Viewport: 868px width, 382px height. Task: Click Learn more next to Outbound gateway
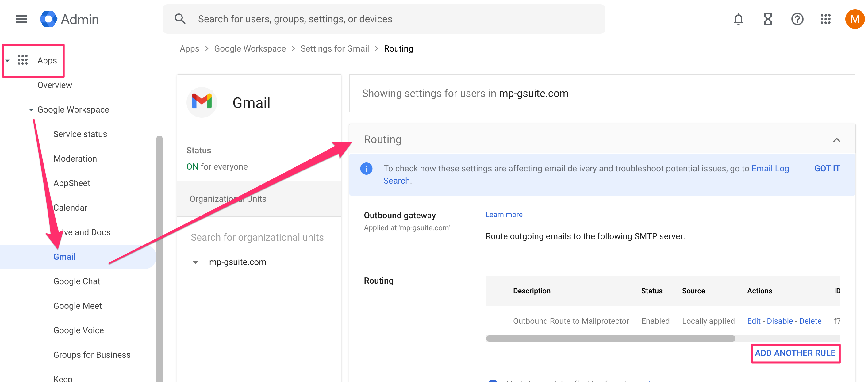click(x=504, y=215)
